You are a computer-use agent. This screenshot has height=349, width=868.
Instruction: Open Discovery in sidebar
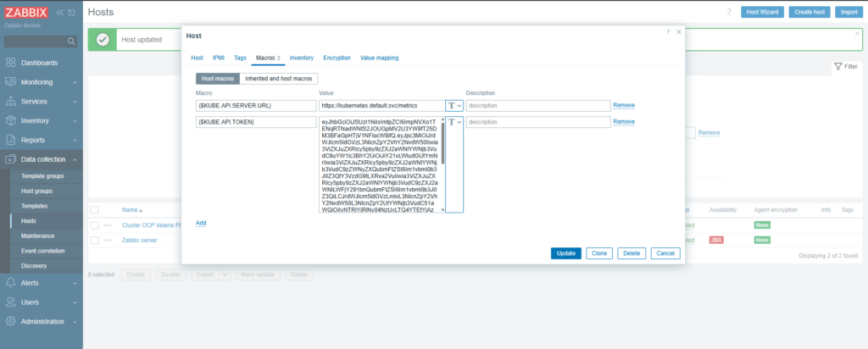pos(34,265)
